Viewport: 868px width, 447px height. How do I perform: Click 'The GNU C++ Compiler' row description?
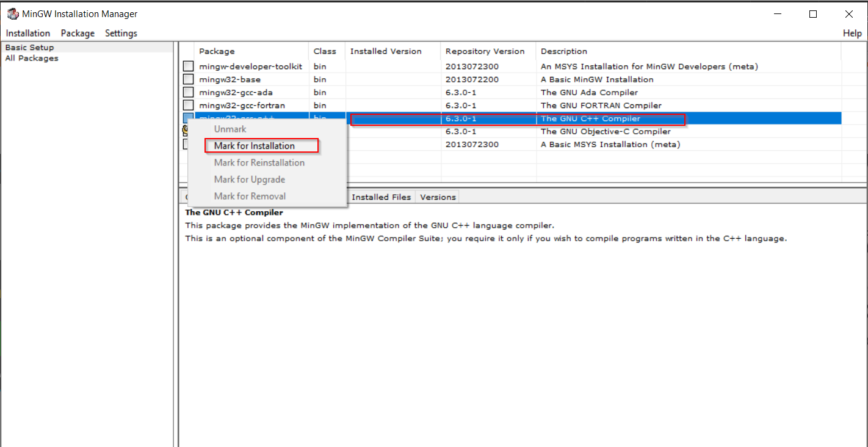590,118
